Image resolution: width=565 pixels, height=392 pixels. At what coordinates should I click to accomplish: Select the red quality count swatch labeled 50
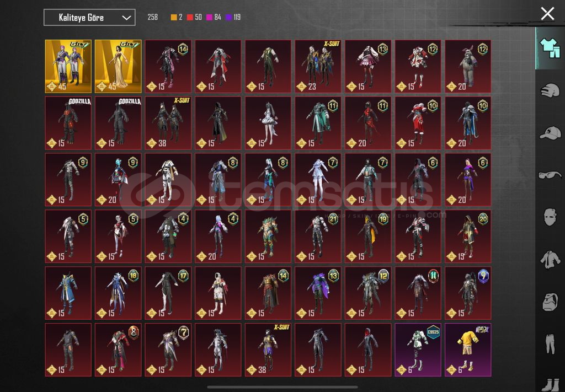(x=195, y=17)
